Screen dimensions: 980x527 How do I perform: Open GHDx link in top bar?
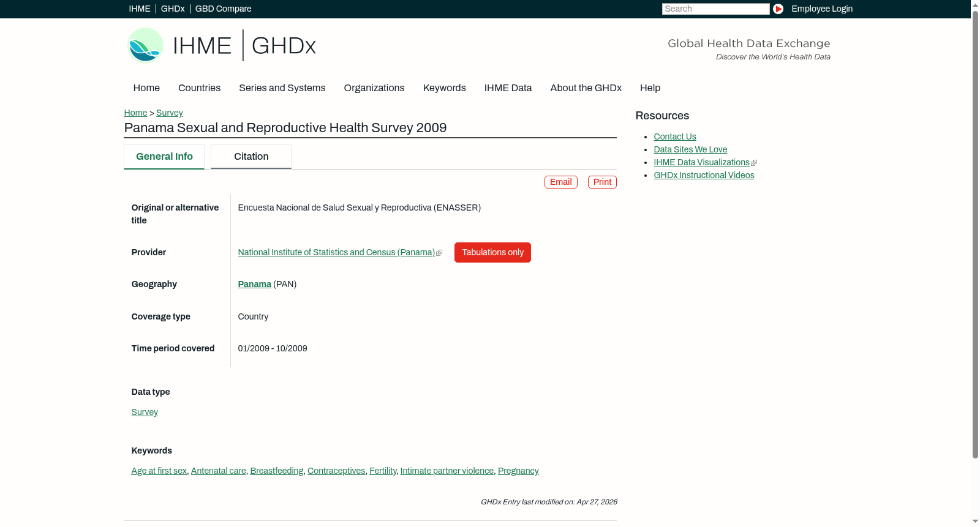point(173,9)
